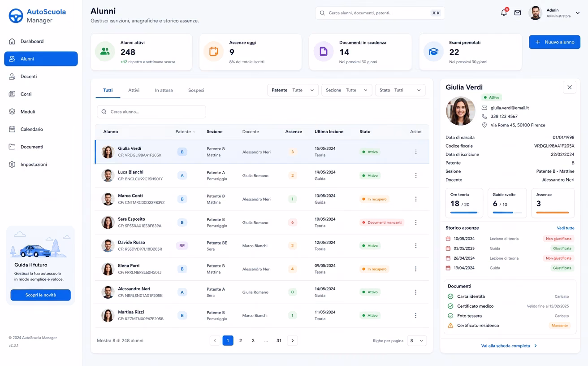Image resolution: width=588 pixels, height=366 pixels.
Task: Focus the Cerca alunno search field
Action: [151, 112]
